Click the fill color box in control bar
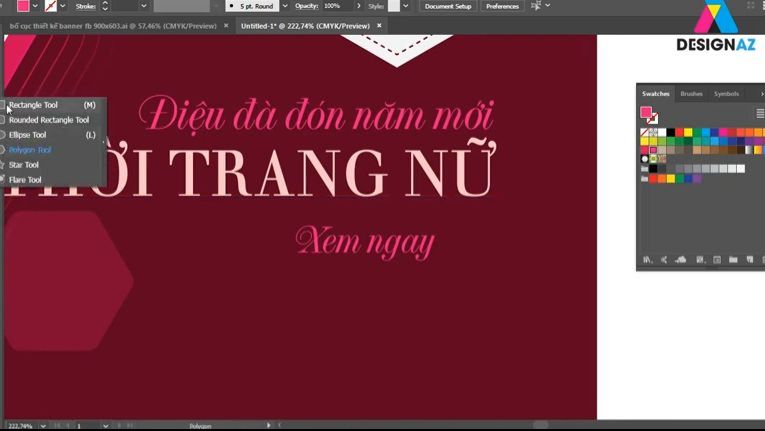Viewport: 765px width, 431px height. pos(22,6)
